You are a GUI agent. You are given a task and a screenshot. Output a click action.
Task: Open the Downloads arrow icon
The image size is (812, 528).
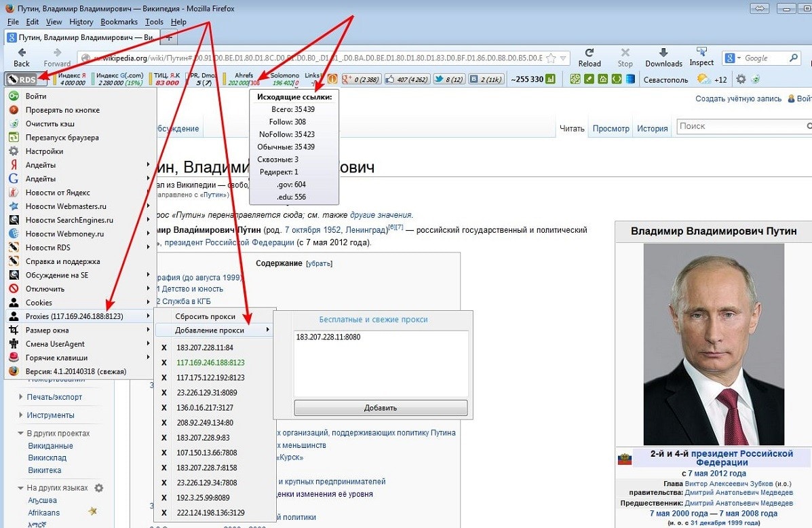click(x=663, y=53)
